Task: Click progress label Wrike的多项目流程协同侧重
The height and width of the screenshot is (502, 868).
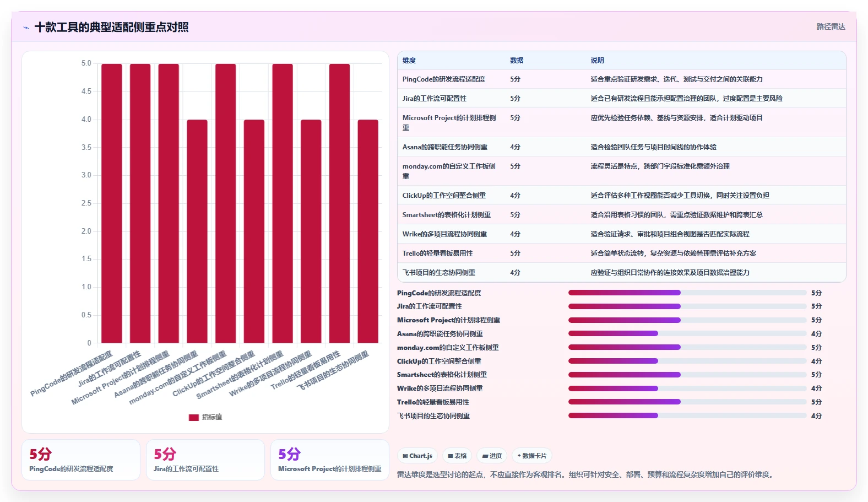Action: pos(440,388)
